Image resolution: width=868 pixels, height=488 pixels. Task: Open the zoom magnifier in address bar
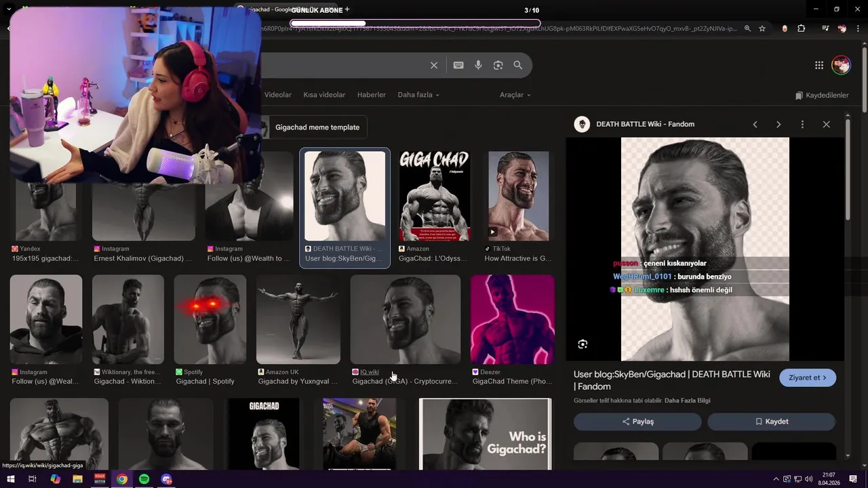click(x=747, y=28)
